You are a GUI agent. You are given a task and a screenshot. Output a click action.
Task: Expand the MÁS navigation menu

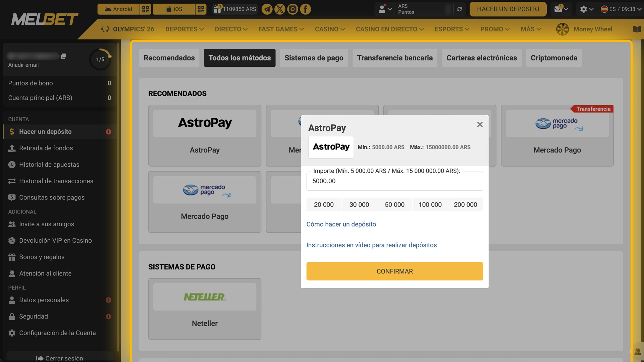click(530, 29)
